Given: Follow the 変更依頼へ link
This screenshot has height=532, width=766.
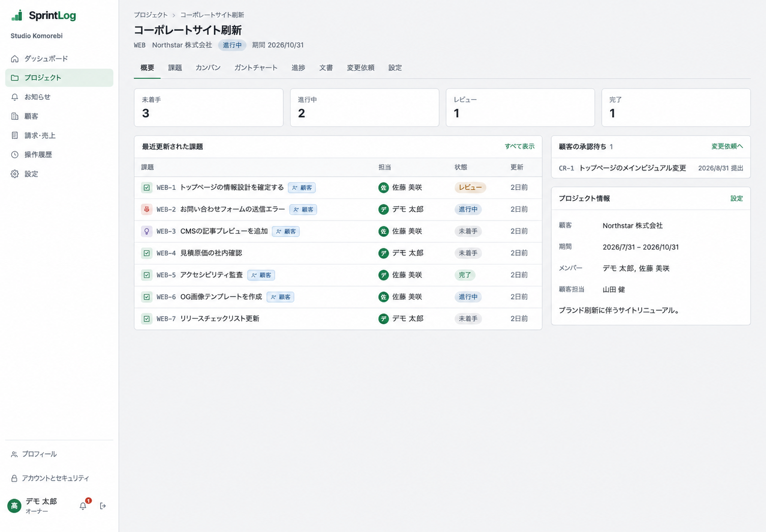Looking at the screenshot, I should click(727, 147).
